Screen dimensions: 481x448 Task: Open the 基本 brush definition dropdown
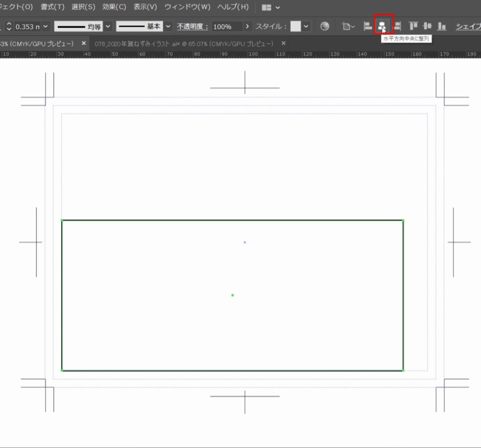click(168, 26)
